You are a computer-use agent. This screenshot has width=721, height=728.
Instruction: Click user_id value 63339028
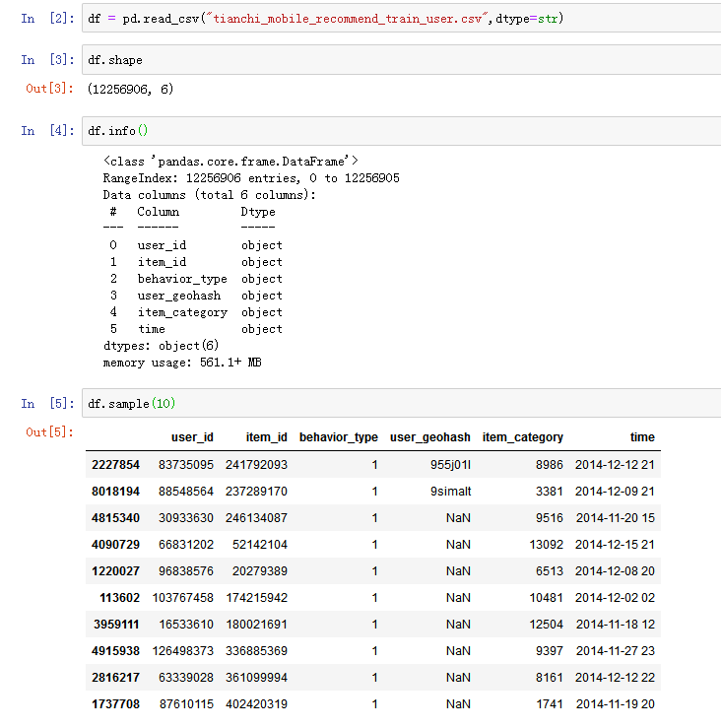coord(186,678)
